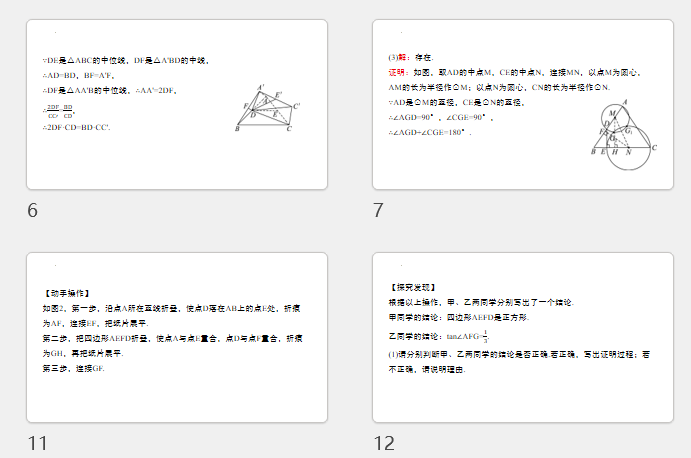Click the '【探究发现】' heading in slide 12

pyautogui.click(x=410, y=287)
